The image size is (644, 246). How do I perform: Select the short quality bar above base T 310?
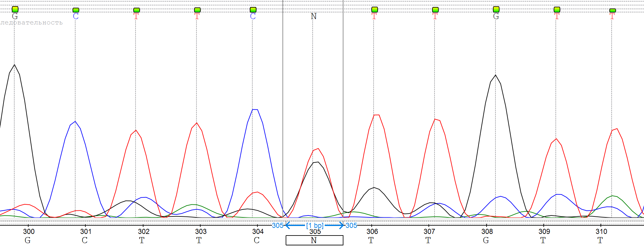click(x=613, y=10)
